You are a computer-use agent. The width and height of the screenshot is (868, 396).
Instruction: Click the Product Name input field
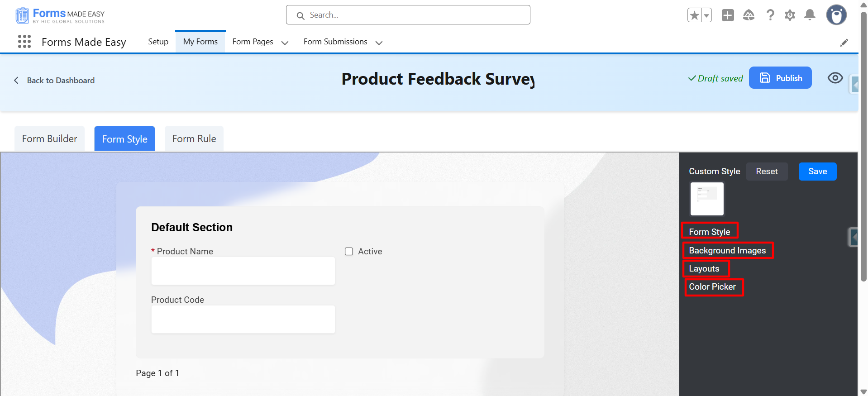pos(243,271)
